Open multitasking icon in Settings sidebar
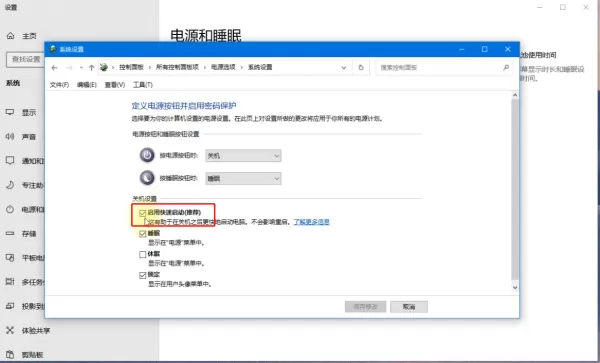Image resolution: width=600 pixels, height=363 pixels. coord(10,282)
